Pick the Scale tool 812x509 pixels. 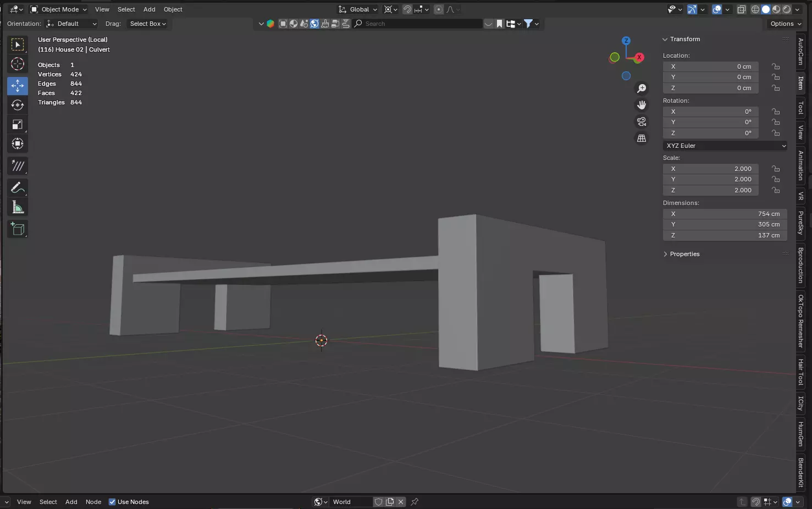18,124
